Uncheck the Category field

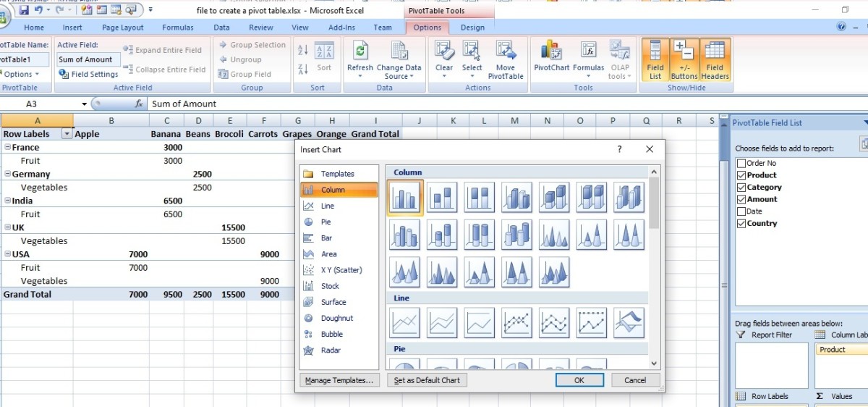coord(741,187)
